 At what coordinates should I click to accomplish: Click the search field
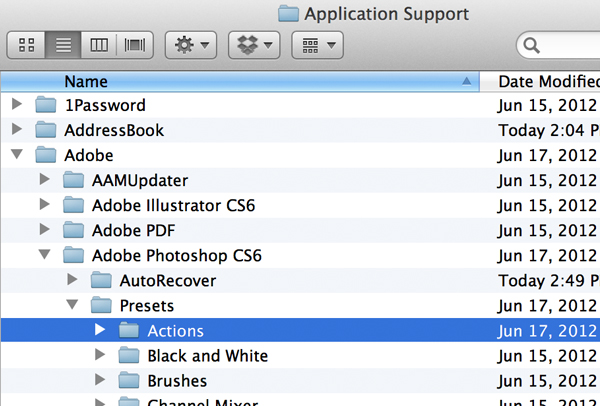[558, 45]
